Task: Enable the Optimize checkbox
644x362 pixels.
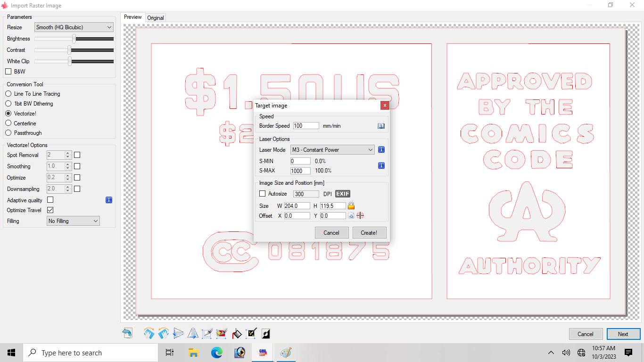Action: pyautogui.click(x=77, y=177)
